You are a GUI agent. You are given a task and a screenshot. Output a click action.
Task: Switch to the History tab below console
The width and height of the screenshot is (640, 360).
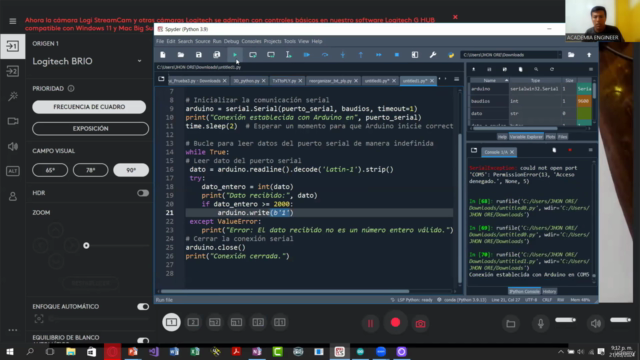(549, 291)
